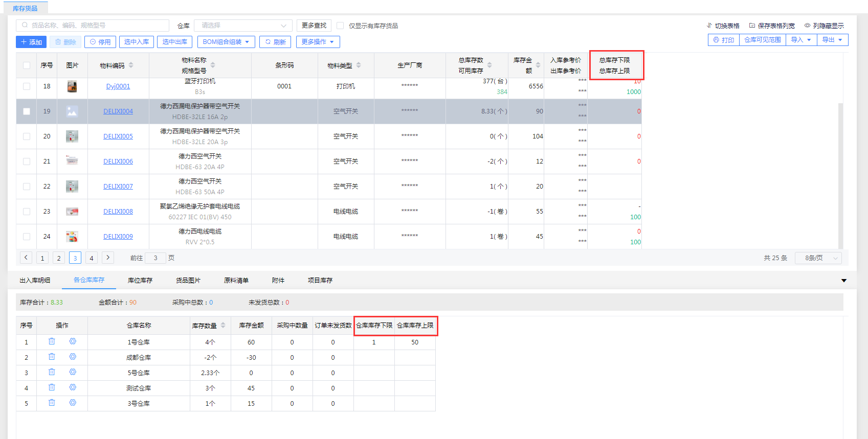Expand the BOM组合组装 dropdown
Image resolution: width=868 pixels, height=439 pixels.
tap(226, 42)
